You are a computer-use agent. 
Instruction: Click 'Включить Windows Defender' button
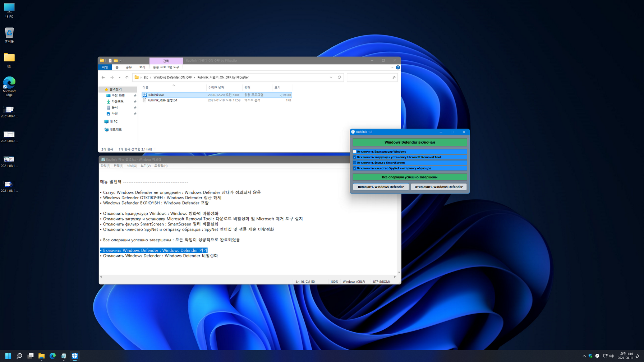[381, 187]
